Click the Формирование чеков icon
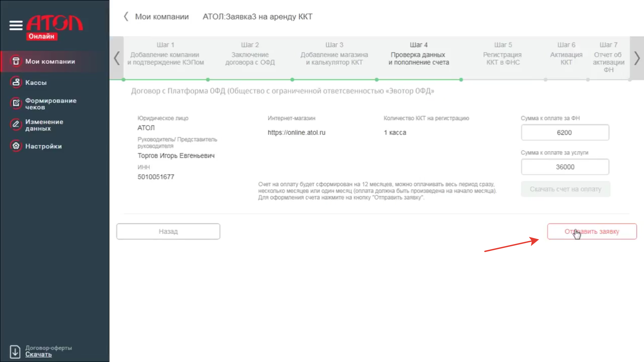Image resolution: width=644 pixels, height=362 pixels. 16,104
